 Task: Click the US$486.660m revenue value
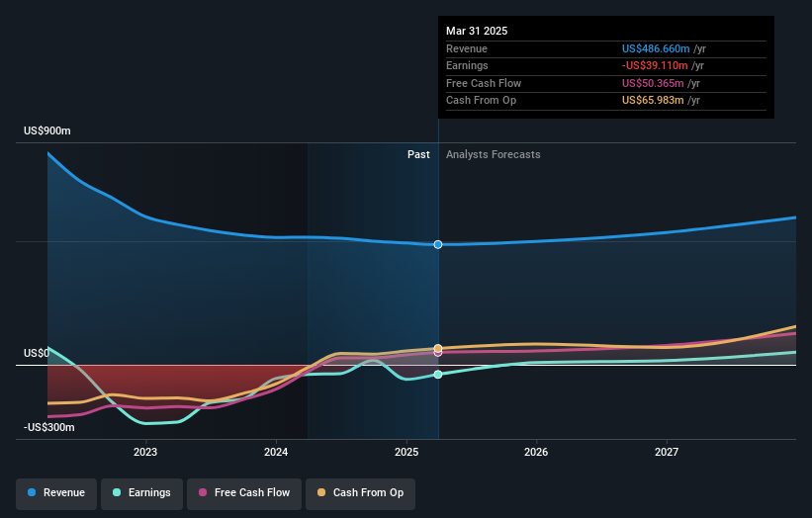point(656,48)
